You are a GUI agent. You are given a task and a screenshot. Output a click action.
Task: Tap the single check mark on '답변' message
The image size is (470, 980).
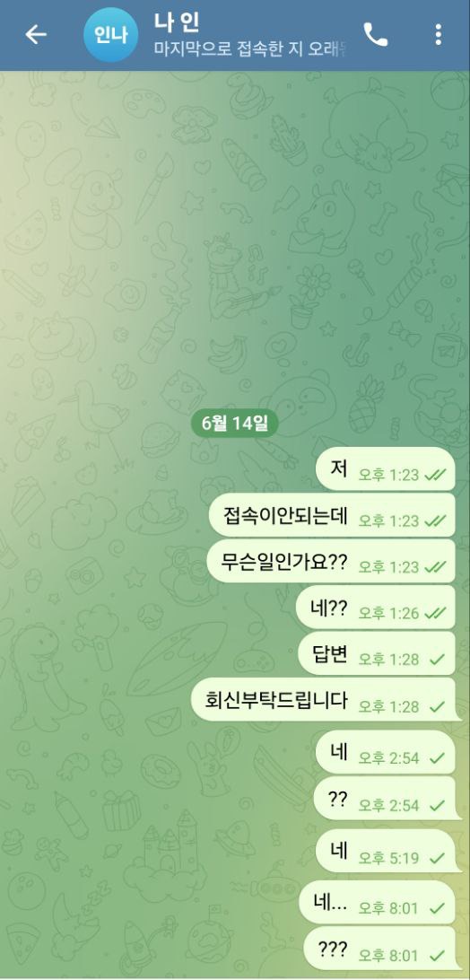(x=438, y=660)
